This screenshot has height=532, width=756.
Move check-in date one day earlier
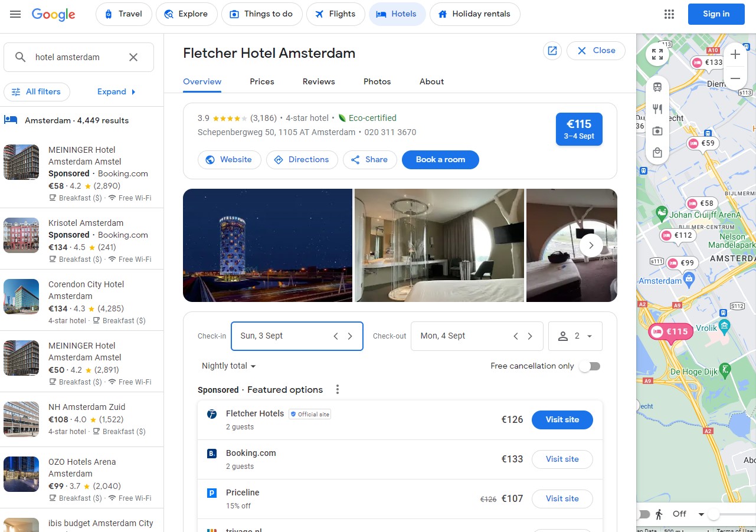336,336
